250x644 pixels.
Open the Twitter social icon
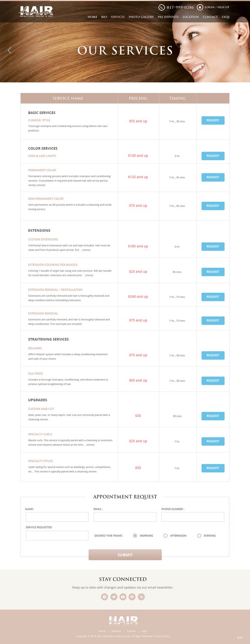(x=114, y=597)
